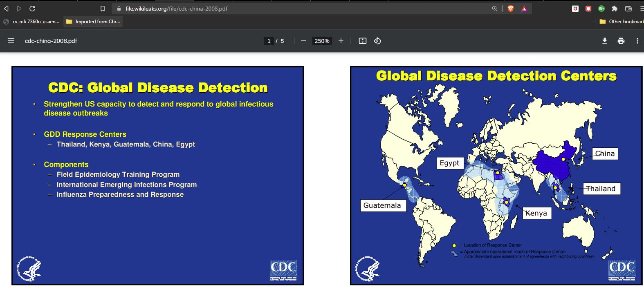Print the PDF document
Screen dimensions: 644x287
(621, 41)
